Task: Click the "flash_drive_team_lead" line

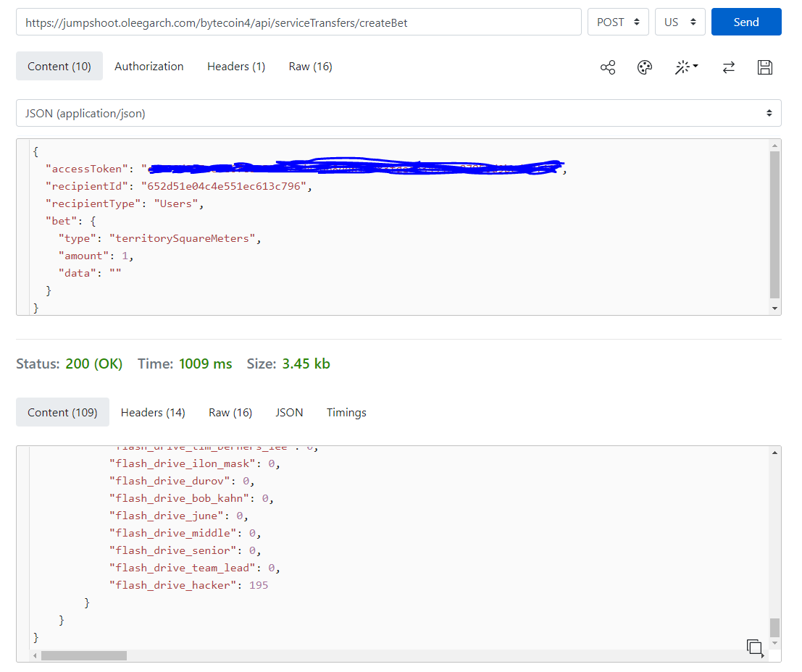Action: 194,568
